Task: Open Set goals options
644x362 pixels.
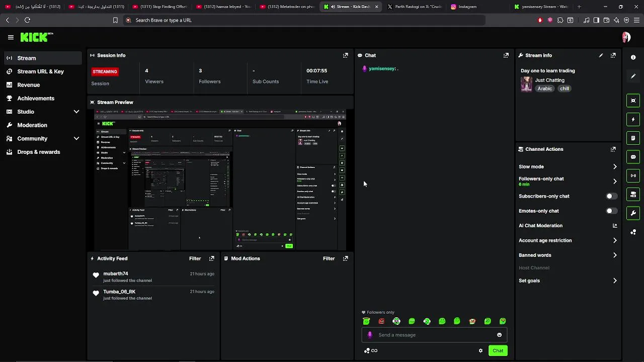Action: pyautogui.click(x=568, y=281)
